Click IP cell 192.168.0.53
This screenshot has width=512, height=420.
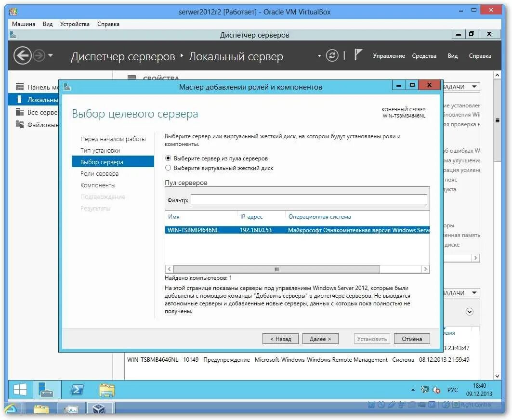256,230
